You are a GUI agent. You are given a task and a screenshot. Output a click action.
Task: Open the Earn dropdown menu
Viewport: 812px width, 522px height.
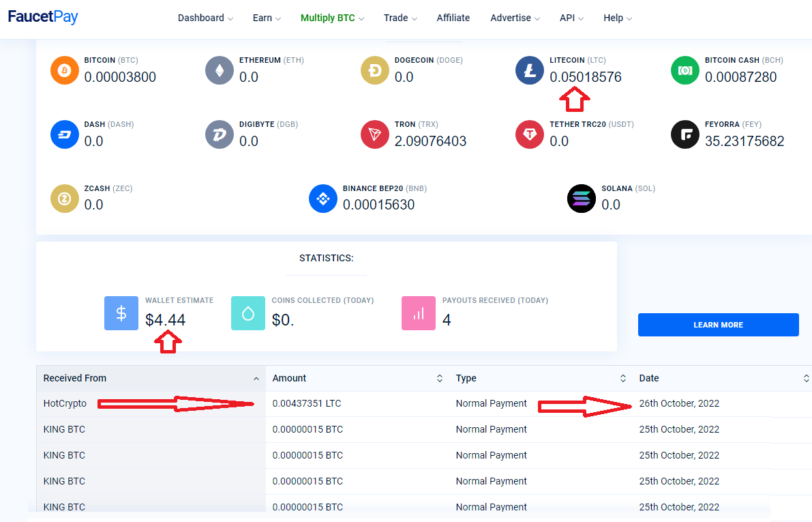tap(267, 18)
